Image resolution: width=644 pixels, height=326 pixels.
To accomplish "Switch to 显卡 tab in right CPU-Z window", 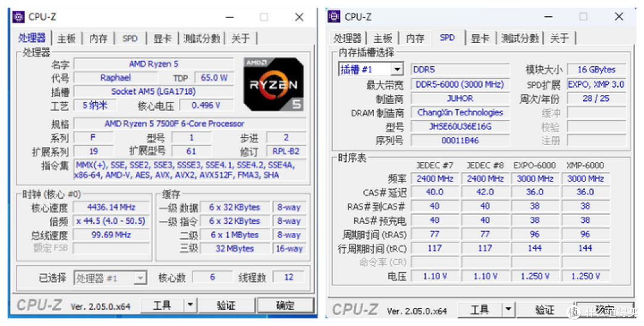I will coord(480,38).
